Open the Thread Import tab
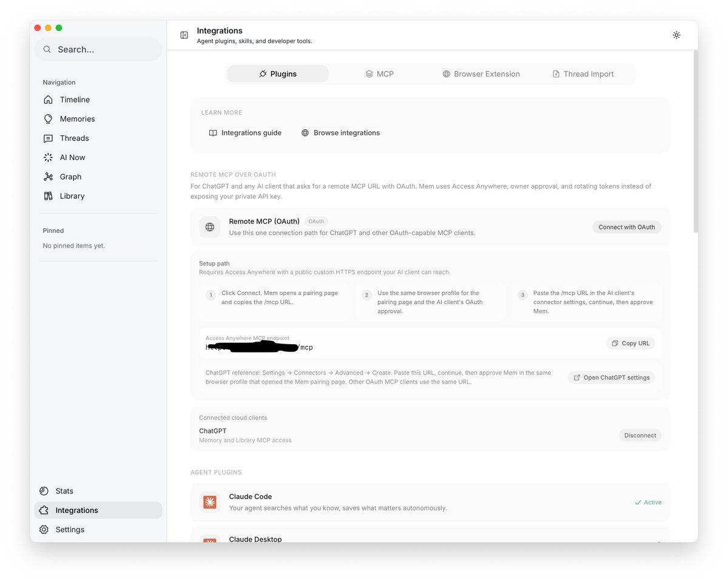Screen dimensions: 728x582 583,74
